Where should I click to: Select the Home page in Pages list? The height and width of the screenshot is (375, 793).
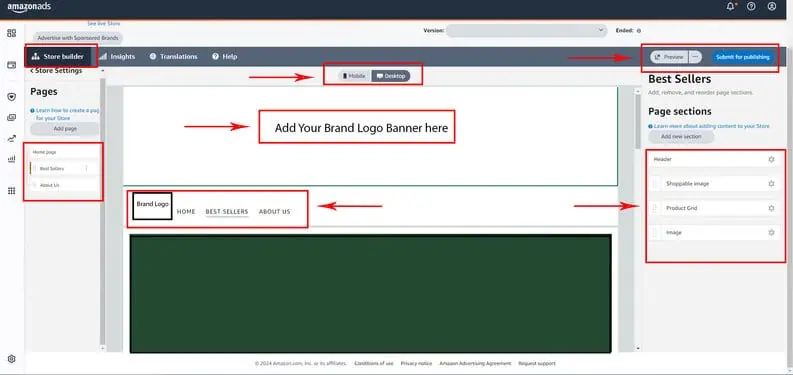[63, 152]
